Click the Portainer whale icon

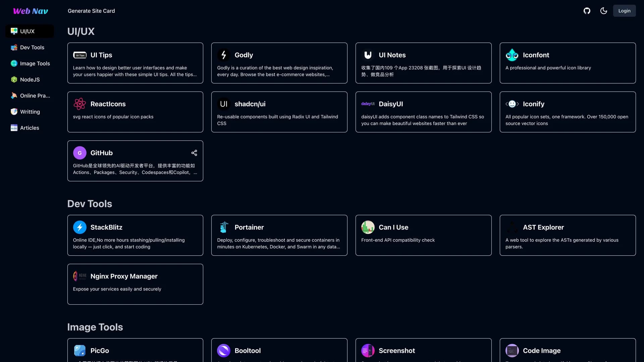click(x=224, y=227)
